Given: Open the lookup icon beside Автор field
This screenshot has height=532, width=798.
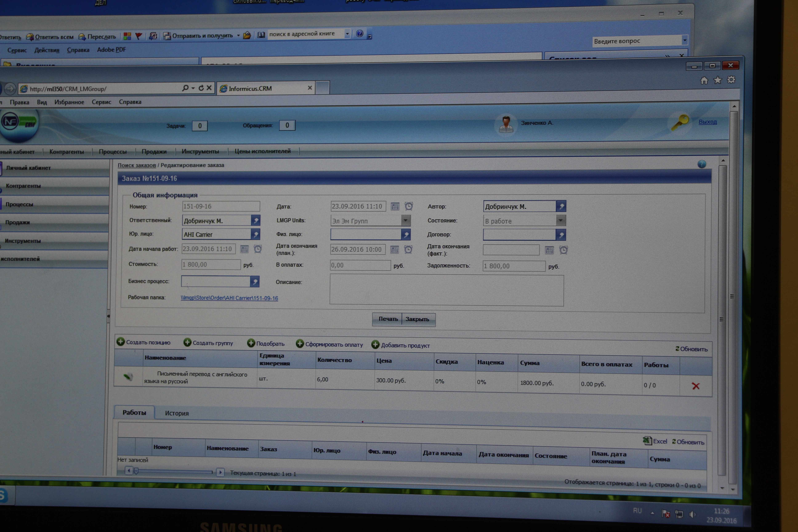Looking at the screenshot, I should point(561,206).
